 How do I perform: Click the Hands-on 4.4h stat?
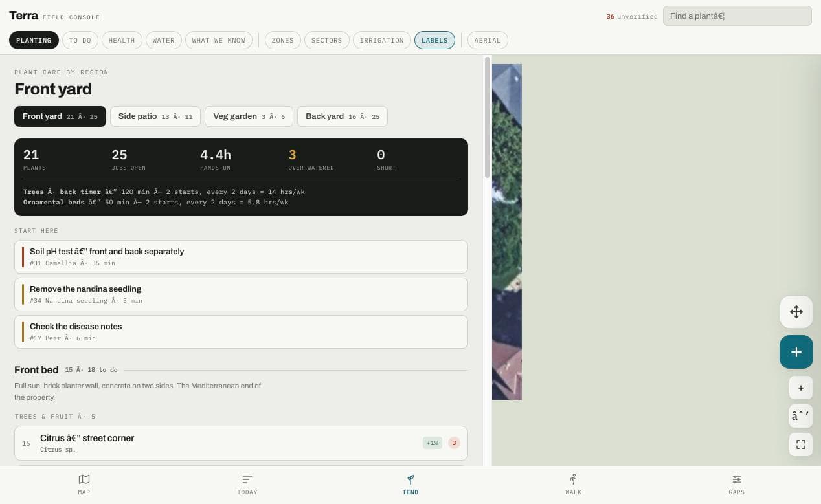pos(216,159)
